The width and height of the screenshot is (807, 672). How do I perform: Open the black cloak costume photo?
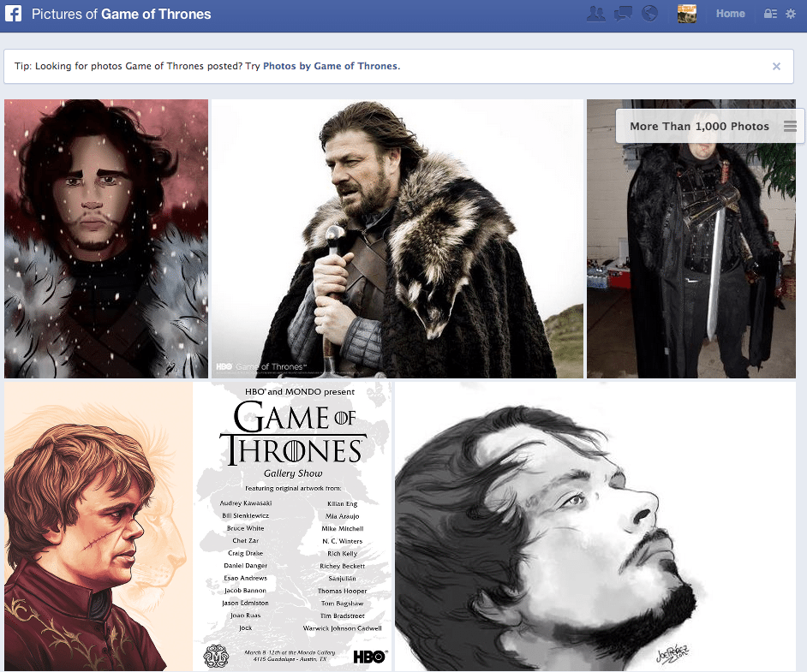tap(691, 239)
